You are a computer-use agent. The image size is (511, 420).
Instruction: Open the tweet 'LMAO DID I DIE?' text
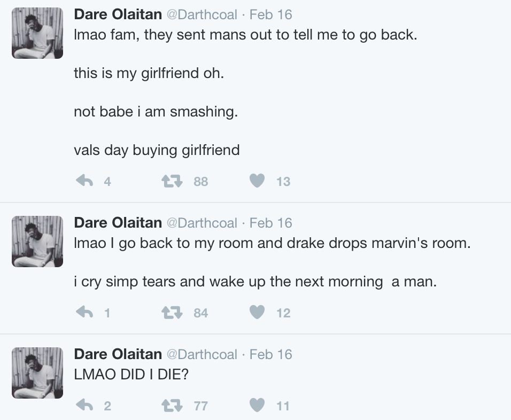131,375
